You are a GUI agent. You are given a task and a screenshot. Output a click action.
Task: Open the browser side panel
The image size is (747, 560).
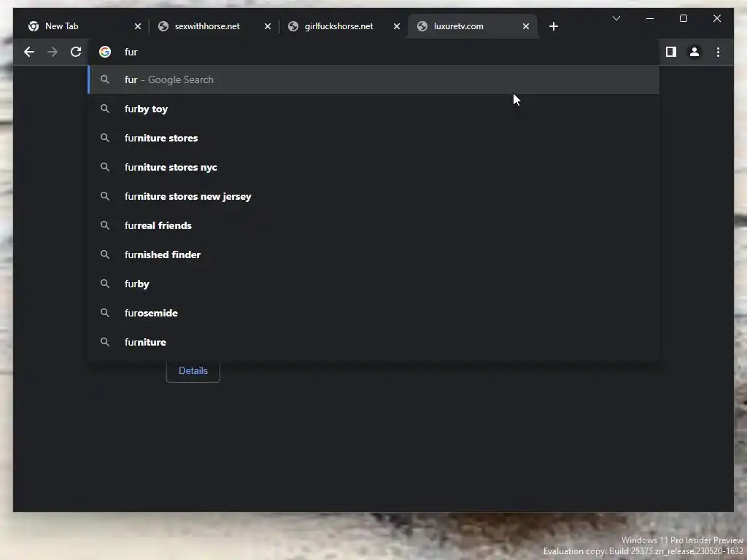tap(671, 52)
